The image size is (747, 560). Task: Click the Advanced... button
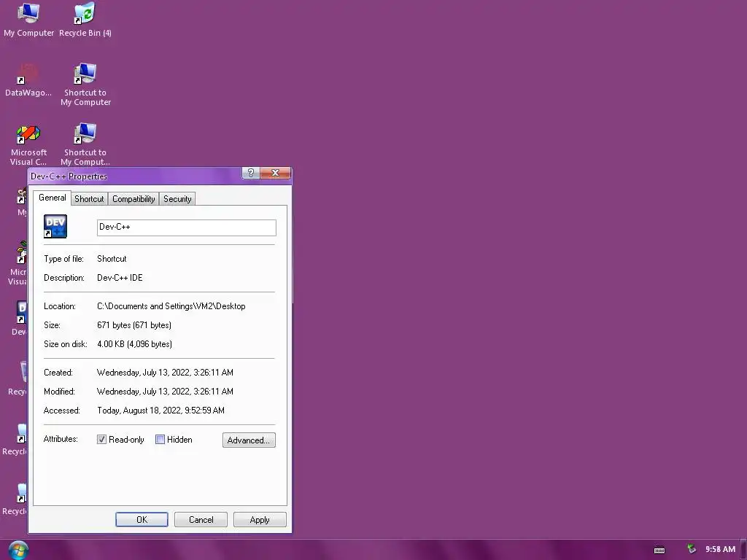click(x=249, y=440)
